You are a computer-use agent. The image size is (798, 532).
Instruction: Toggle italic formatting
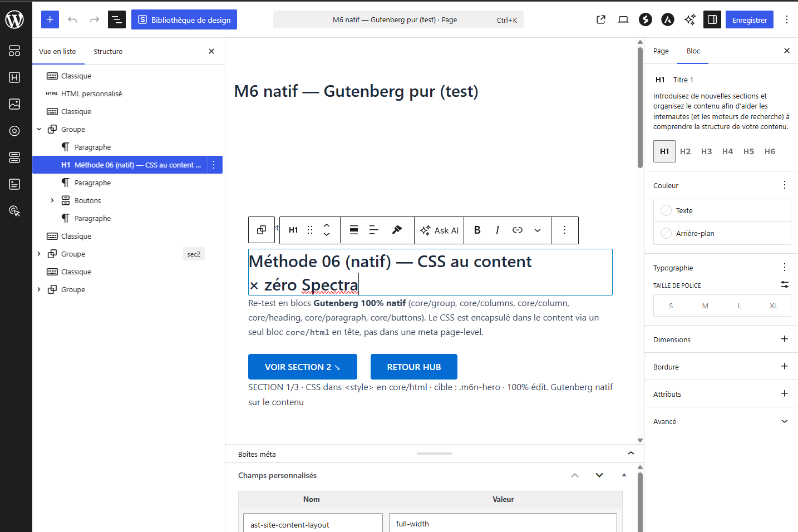tap(497, 230)
